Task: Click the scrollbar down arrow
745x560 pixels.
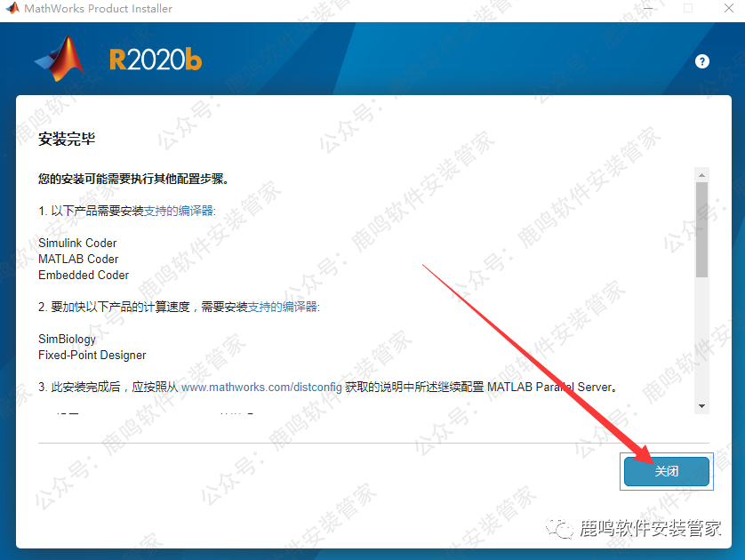Action: pyautogui.click(x=701, y=405)
